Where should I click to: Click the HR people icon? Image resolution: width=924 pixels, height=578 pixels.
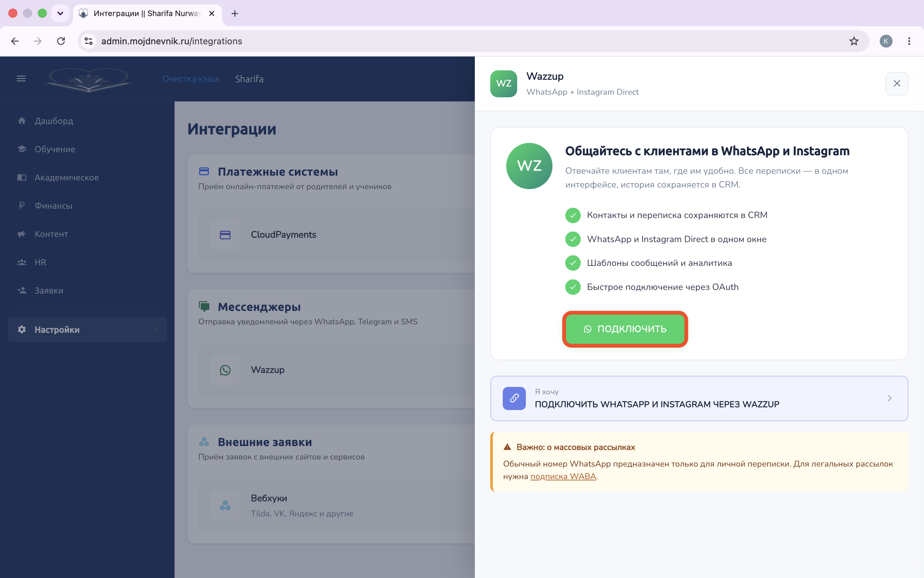coord(22,262)
